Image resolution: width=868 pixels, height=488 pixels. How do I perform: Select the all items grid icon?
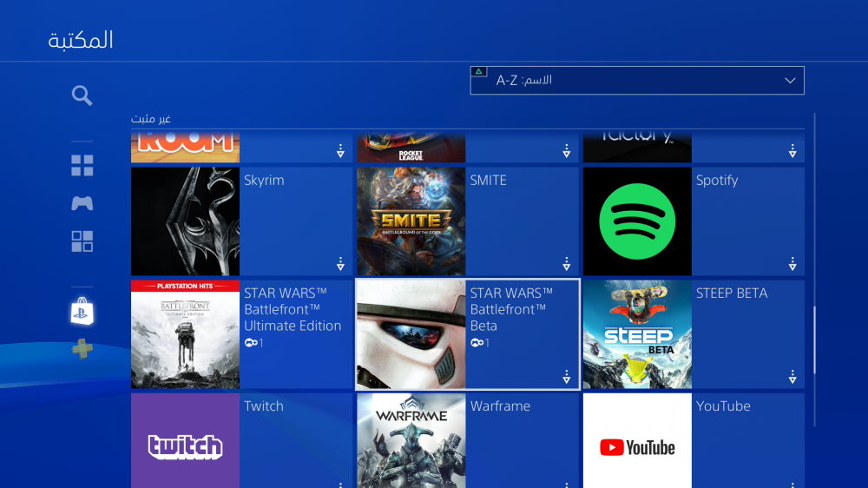coord(82,165)
